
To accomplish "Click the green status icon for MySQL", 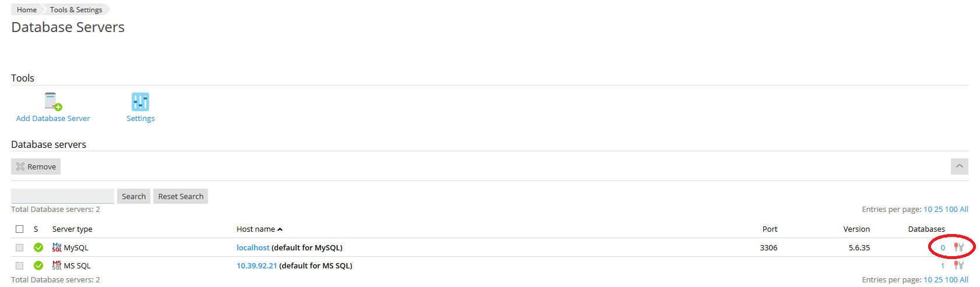I will point(38,247).
